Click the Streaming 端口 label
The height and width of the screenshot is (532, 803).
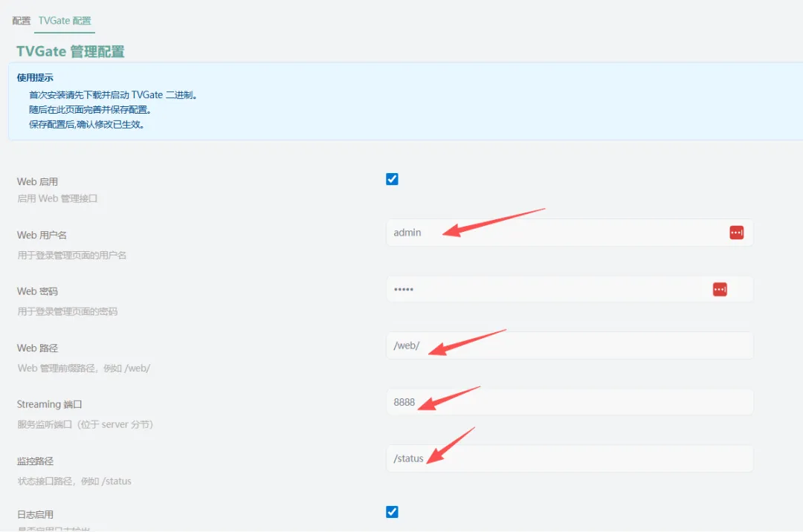49,405
